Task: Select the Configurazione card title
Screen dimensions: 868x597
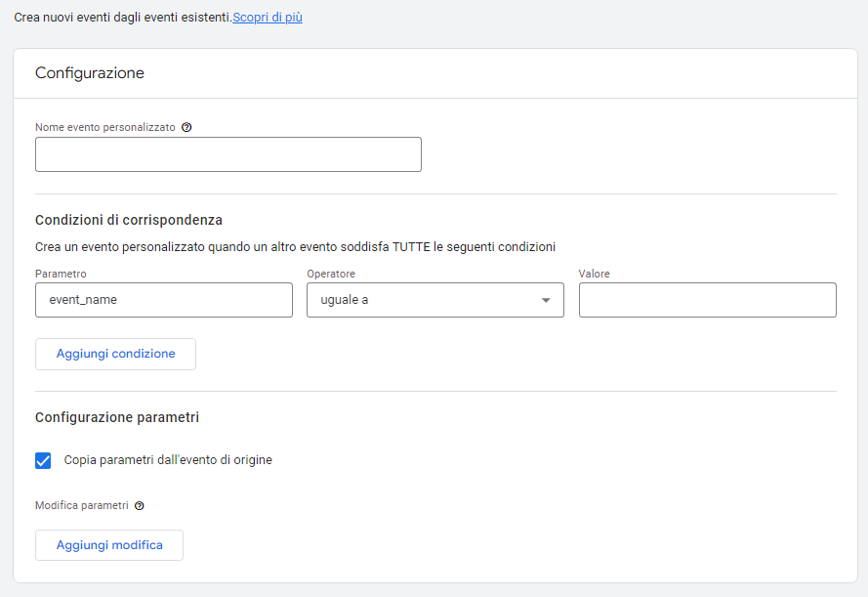Action: coord(90,73)
